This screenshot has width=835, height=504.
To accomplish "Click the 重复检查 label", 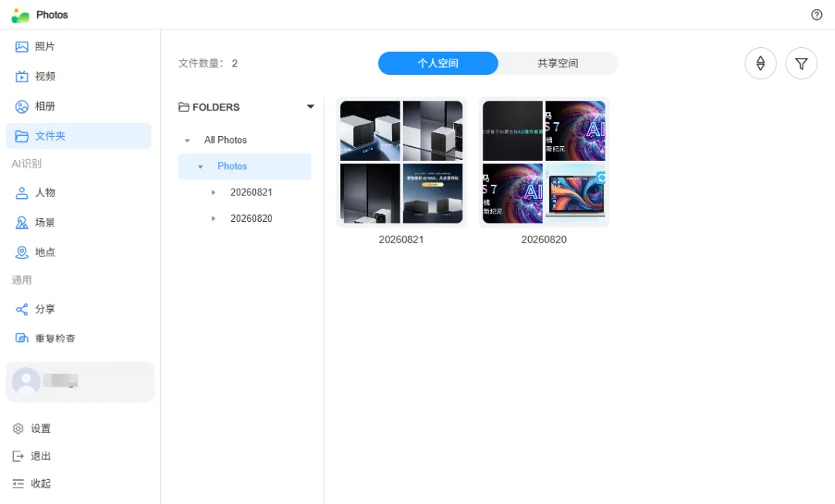I will [56, 339].
